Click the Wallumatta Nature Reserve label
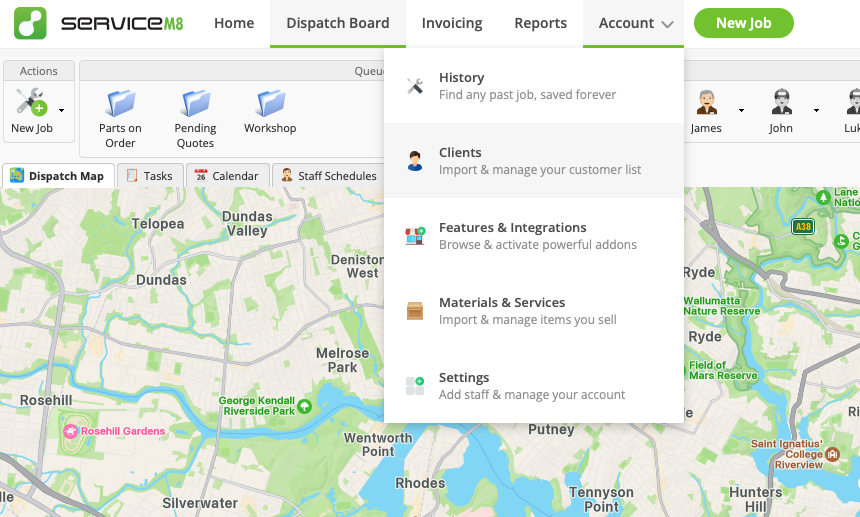Image resolution: width=860 pixels, height=517 pixels. tap(721, 306)
